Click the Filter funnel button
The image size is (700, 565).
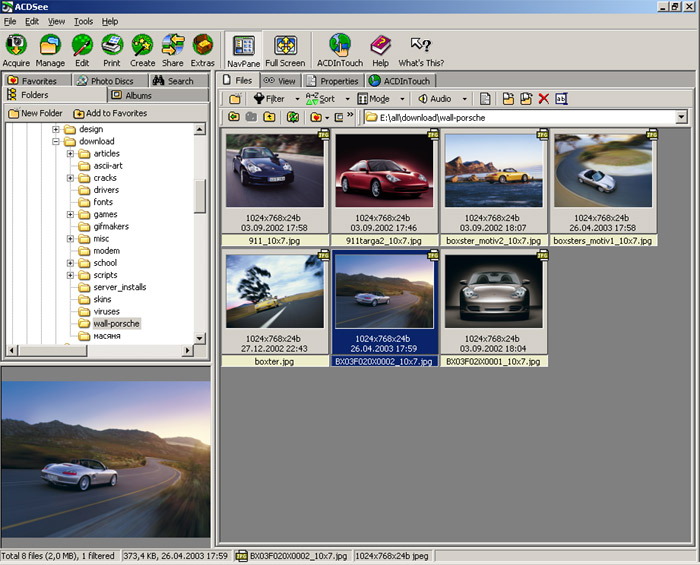click(269, 99)
